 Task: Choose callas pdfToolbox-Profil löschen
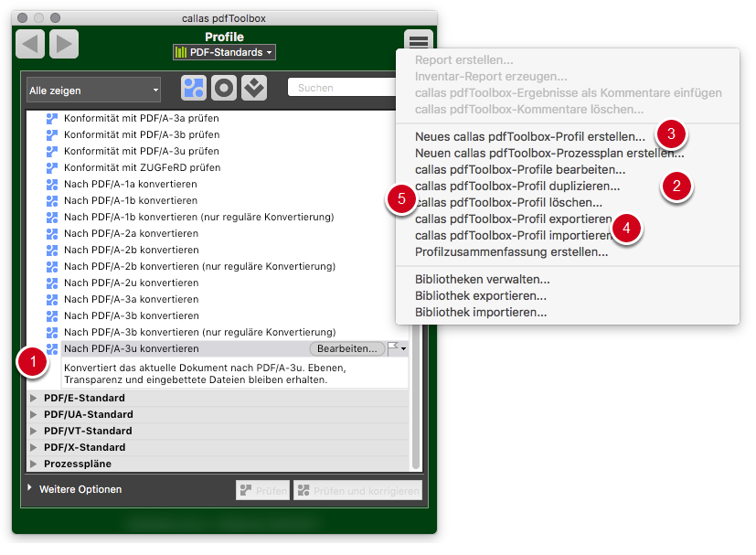tap(508, 202)
